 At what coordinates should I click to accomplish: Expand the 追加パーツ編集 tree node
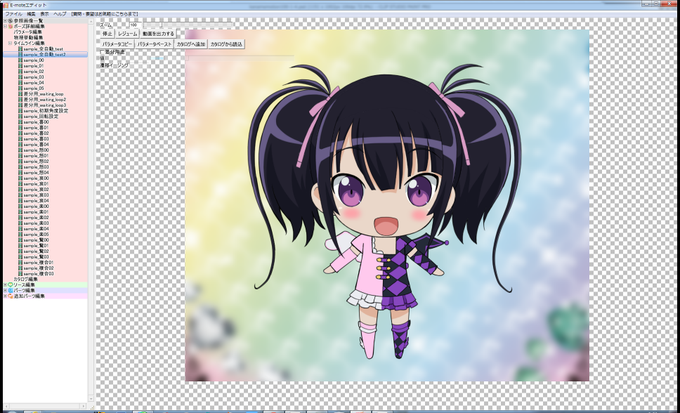click(x=5, y=296)
